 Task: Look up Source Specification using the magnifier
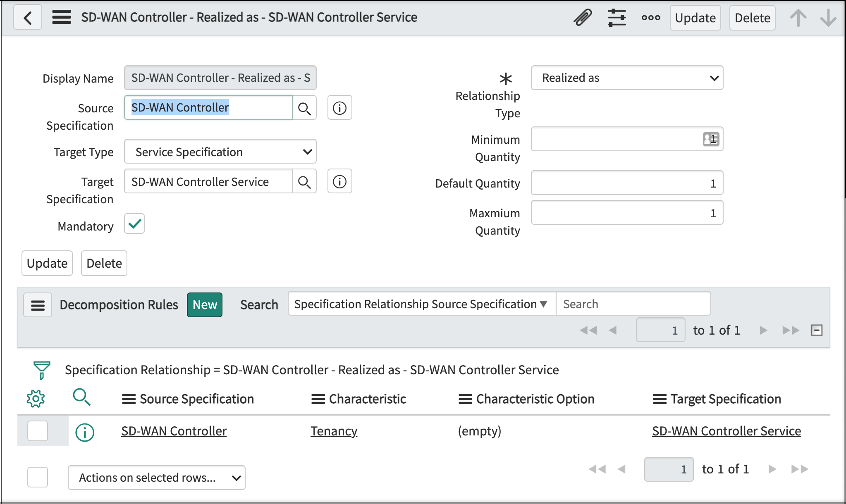pos(304,108)
